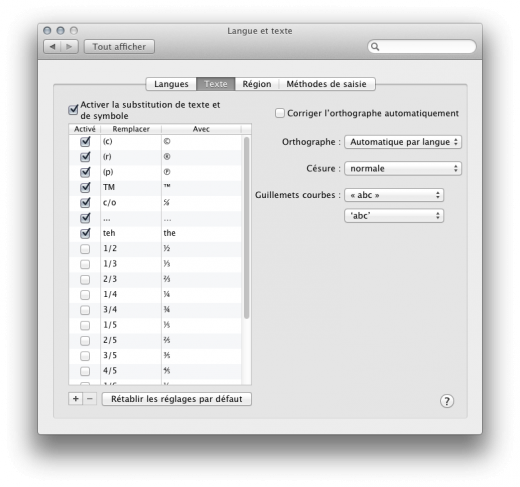Select the '4/5' entry text

click(110, 371)
